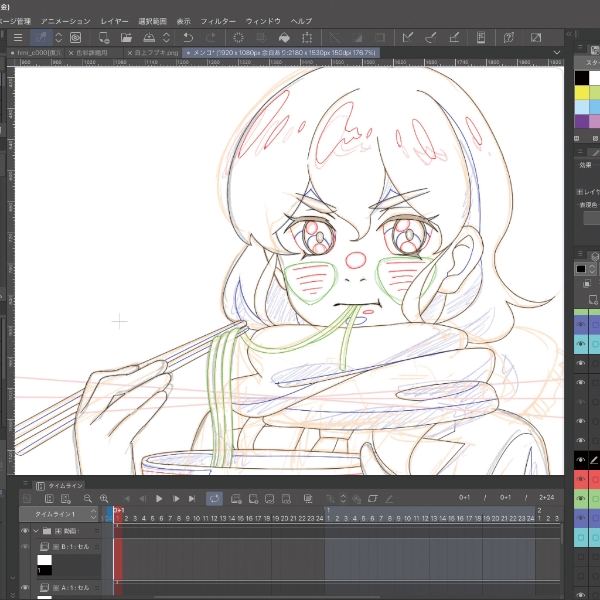Zoom in the timeline with the magnifier icon
The width and height of the screenshot is (600, 600).
point(104,498)
